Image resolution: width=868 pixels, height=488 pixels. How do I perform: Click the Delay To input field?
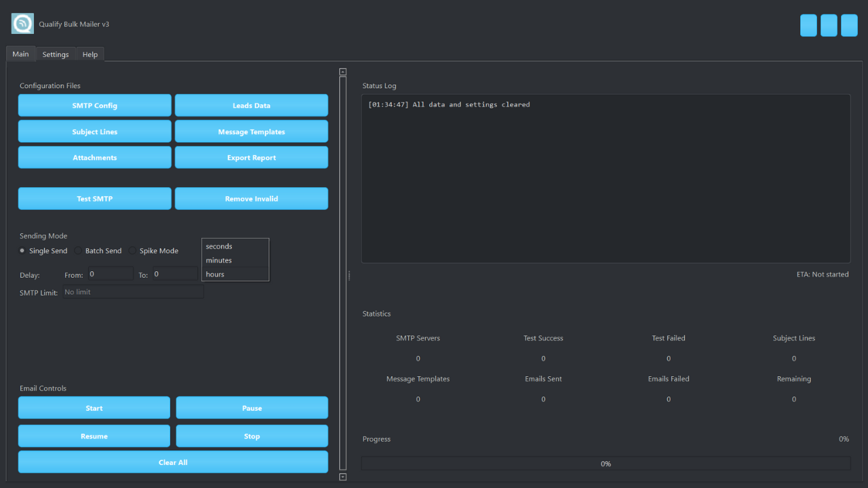click(x=174, y=274)
